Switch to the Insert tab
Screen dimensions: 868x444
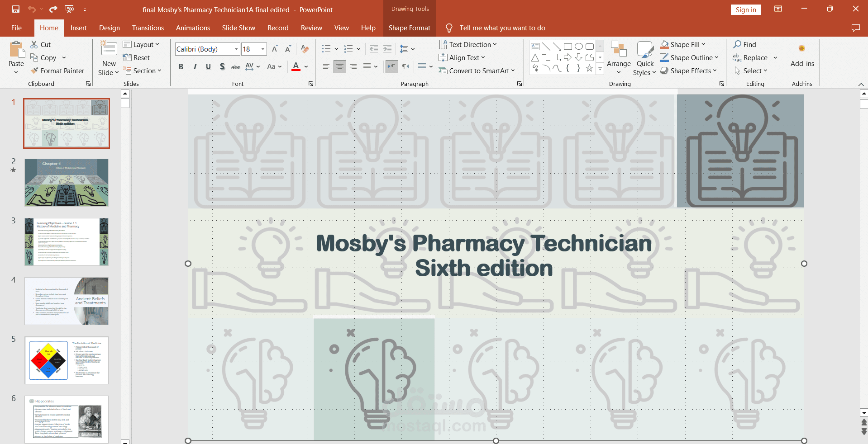click(79, 28)
